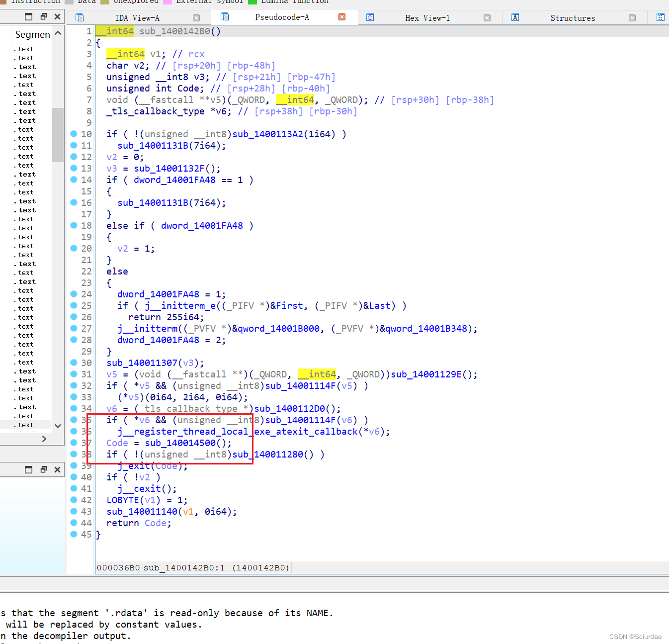Viewport: 669px width, 644px height.
Task: Click sub_140011140 call on line 43
Action: pyautogui.click(x=142, y=512)
